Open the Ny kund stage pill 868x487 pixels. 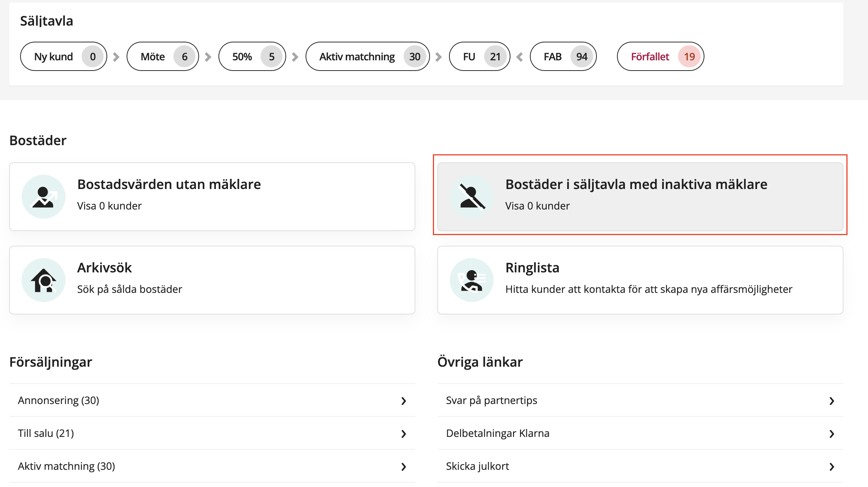[x=63, y=57]
